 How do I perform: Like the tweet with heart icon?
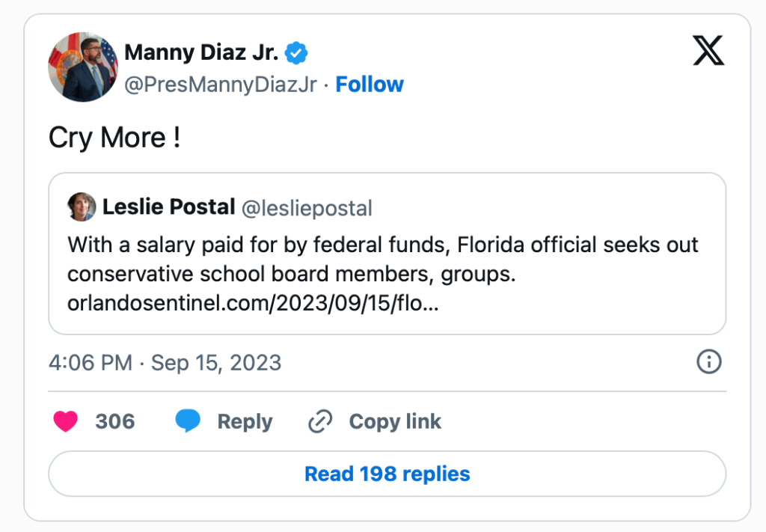pos(66,422)
